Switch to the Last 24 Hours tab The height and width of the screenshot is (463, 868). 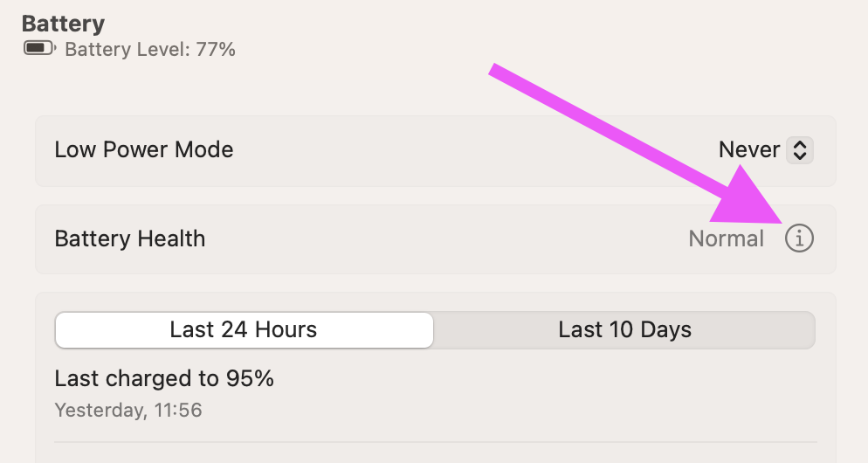tap(244, 330)
